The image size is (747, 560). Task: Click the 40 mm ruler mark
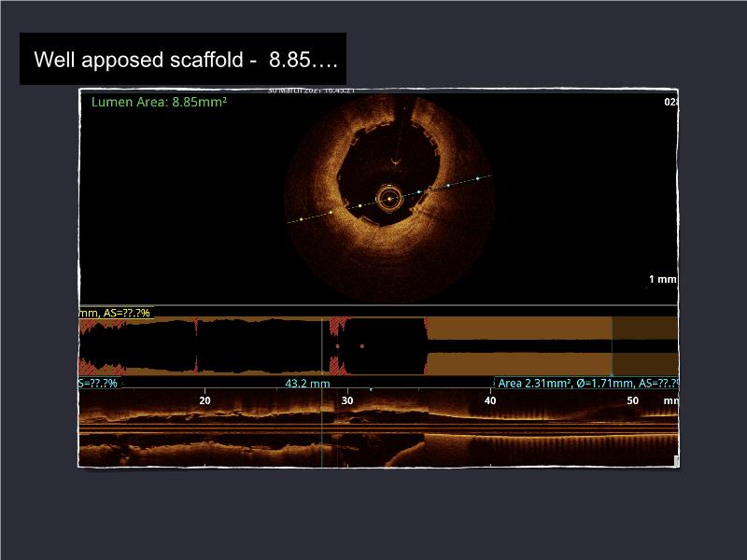pos(490,400)
